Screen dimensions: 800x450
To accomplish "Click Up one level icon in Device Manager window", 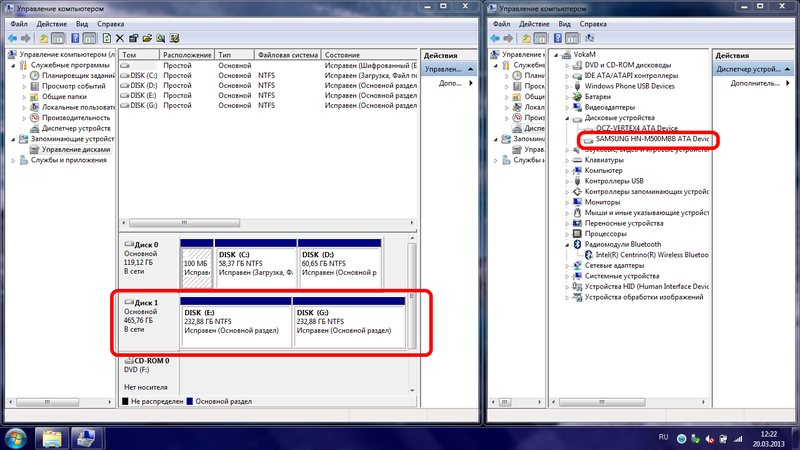I will tap(527, 38).
